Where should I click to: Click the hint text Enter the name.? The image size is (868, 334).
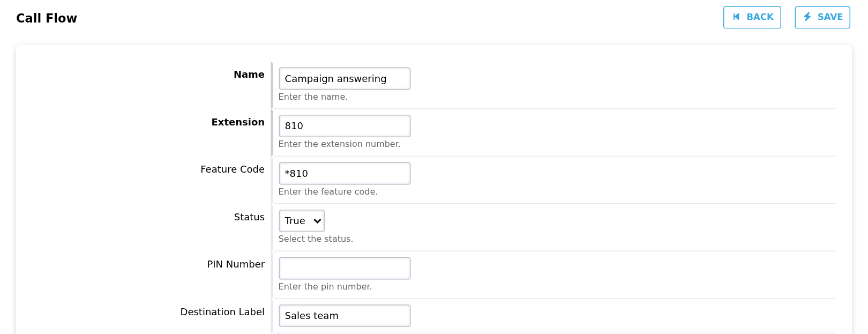tap(313, 97)
